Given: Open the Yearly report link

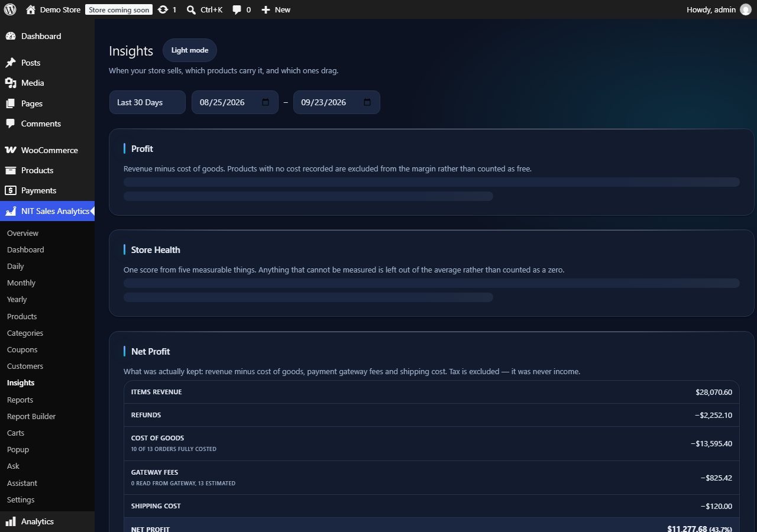Looking at the screenshot, I should pos(17,299).
